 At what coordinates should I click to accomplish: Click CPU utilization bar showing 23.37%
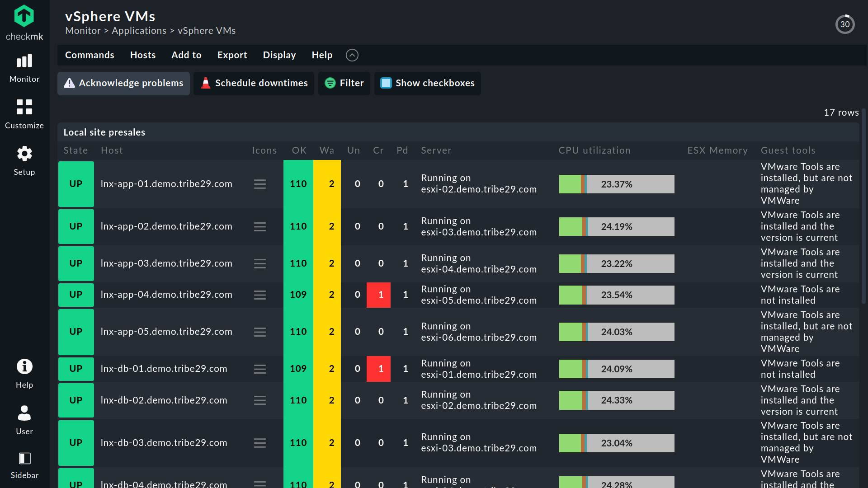pos(617,184)
